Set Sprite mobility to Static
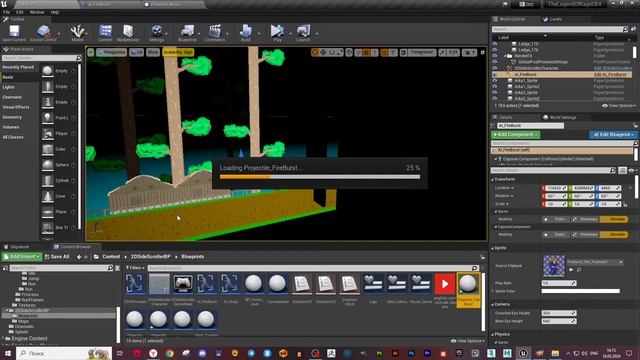The image size is (640, 360). pyautogui.click(x=556, y=219)
